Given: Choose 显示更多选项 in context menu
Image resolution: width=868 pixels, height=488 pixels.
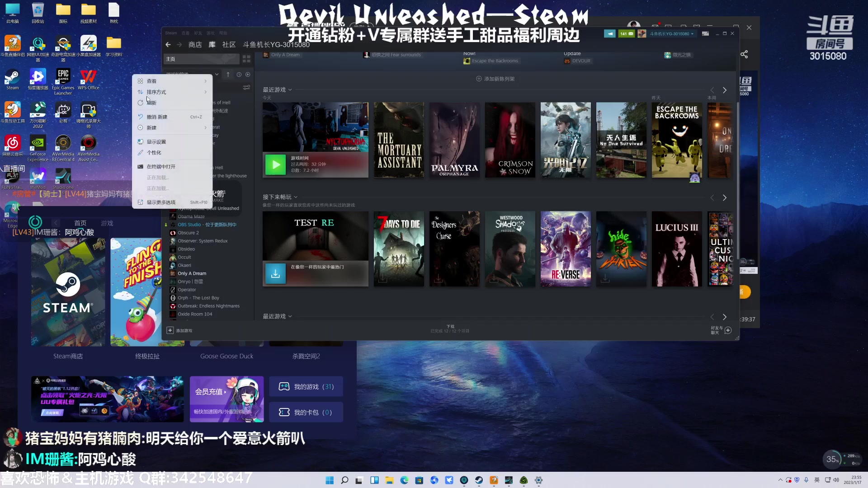Looking at the screenshot, I should click(x=172, y=202).
